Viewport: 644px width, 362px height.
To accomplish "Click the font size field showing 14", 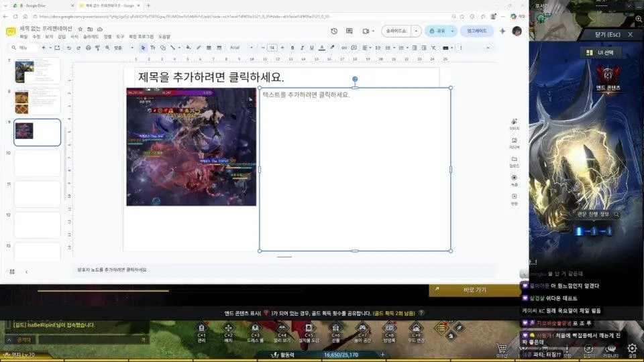I will coord(272,48).
